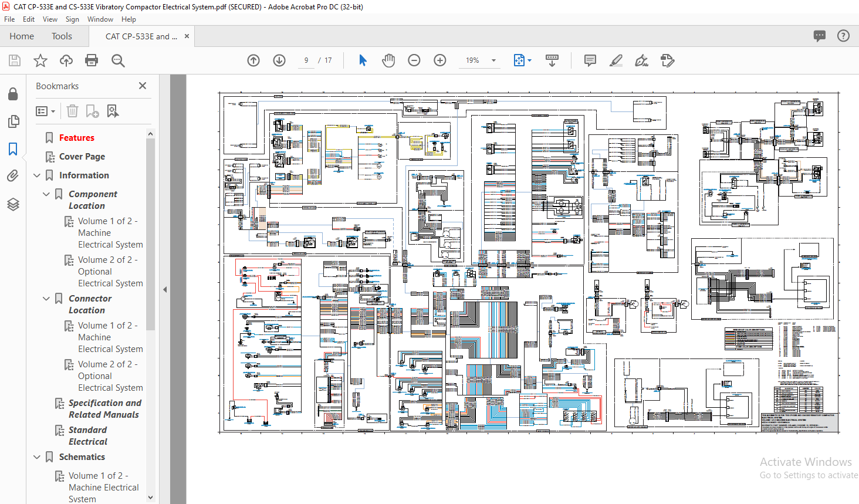Image resolution: width=859 pixels, height=504 pixels.
Task: Click the bookmarks panel scrollbar thumb
Action: pos(150,235)
